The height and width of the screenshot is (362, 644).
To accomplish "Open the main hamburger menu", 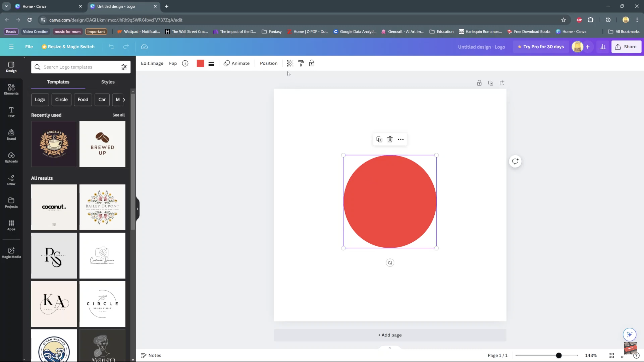I will click(x=11, y=47).
